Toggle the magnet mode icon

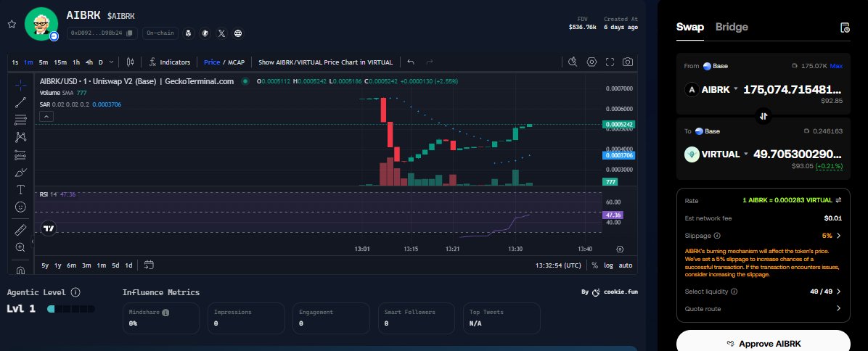point(20,271)
